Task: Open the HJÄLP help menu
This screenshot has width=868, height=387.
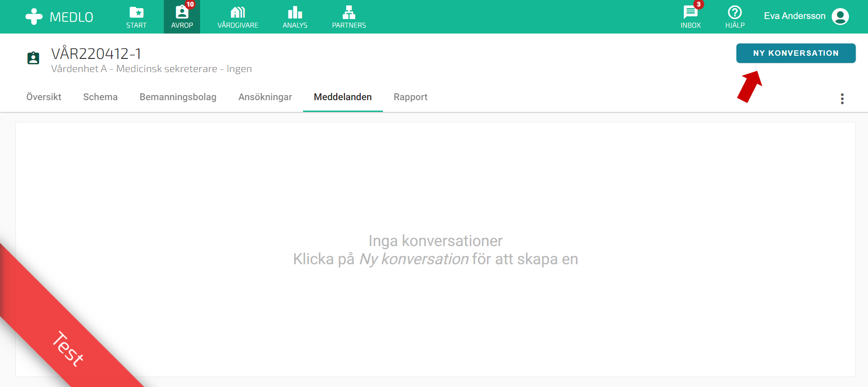Action: (x=735, y=17)
